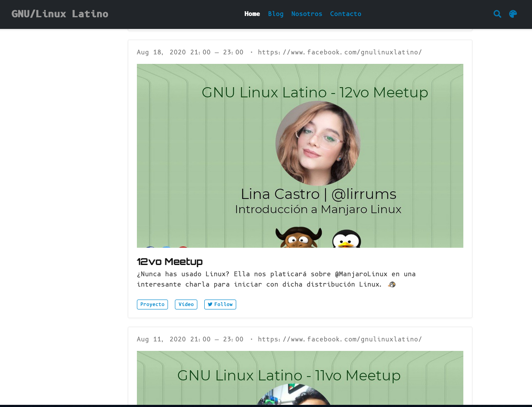This screenshot has width=532, height=407.
Task: Click the Follow button
Action: pos(220,304)
